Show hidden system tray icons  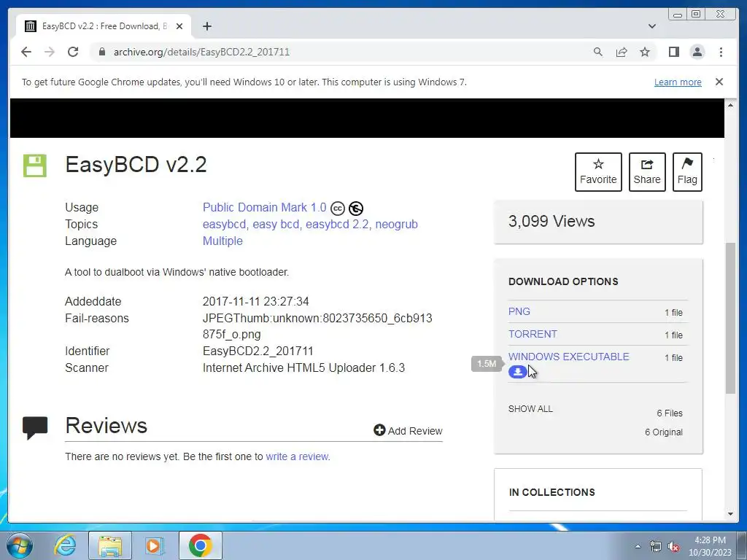(x=638, y=546)
